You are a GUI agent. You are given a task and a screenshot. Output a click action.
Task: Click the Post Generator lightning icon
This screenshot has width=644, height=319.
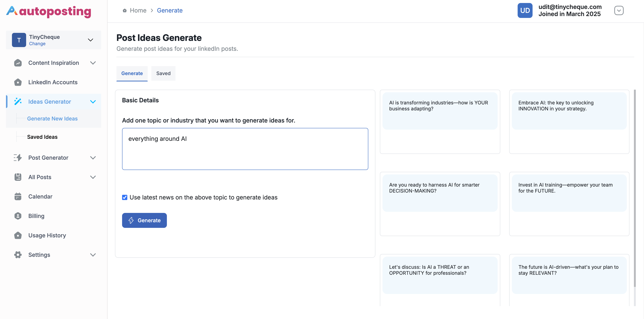(x=18, y=158)
